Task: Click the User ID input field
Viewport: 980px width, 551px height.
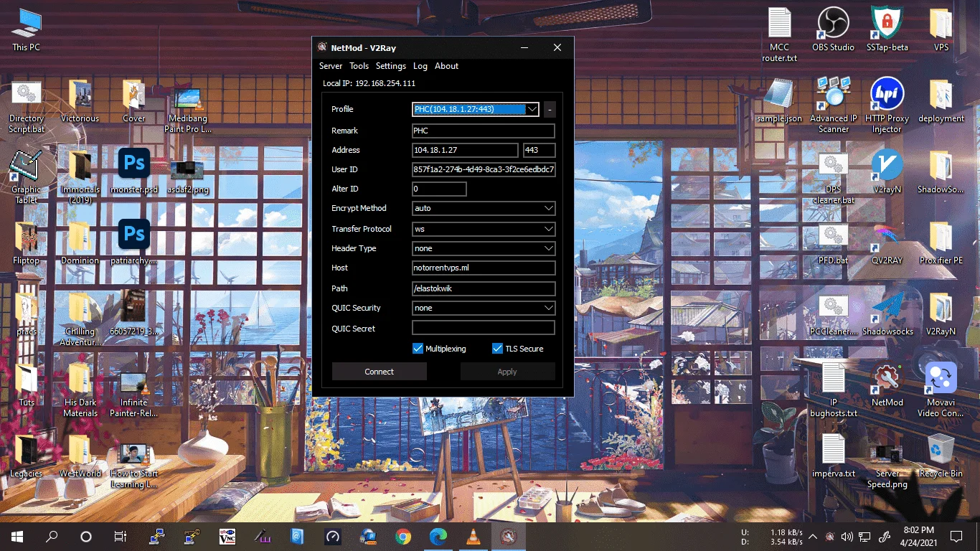Action: (x=484, y=170)
